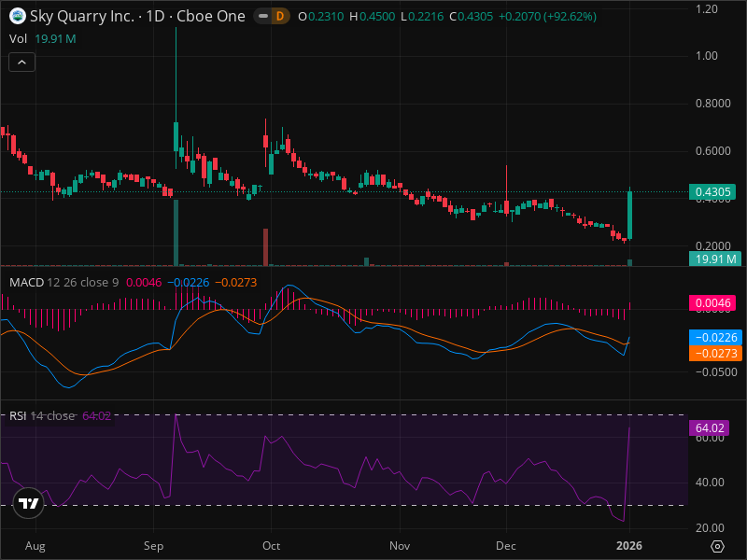This screenshot has width=747, height=560.
Task: Click the signal line value −0.0273 in legend
Action: tap(236, 283)
